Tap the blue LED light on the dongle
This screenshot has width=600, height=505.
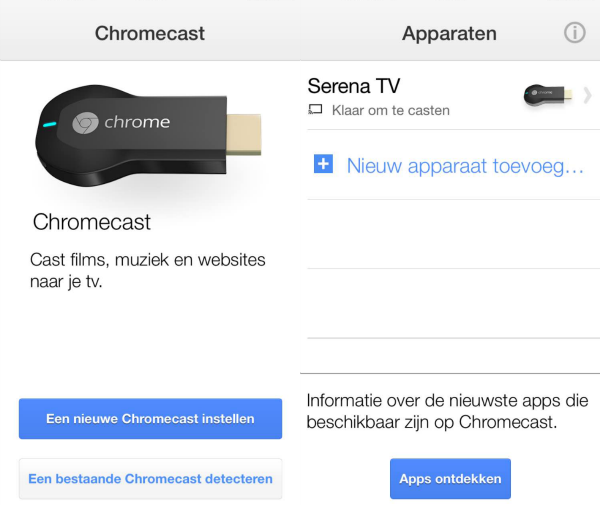tap(49, 124)
